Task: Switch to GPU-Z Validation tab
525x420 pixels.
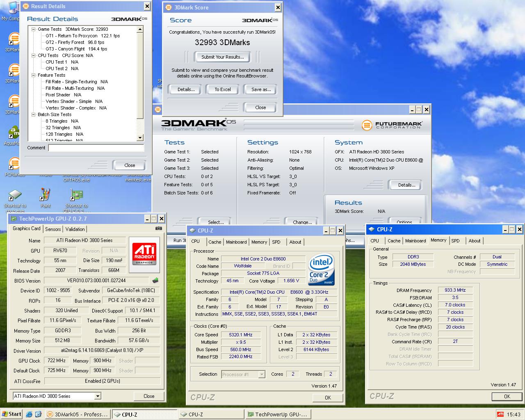Action: coord(75,229)
